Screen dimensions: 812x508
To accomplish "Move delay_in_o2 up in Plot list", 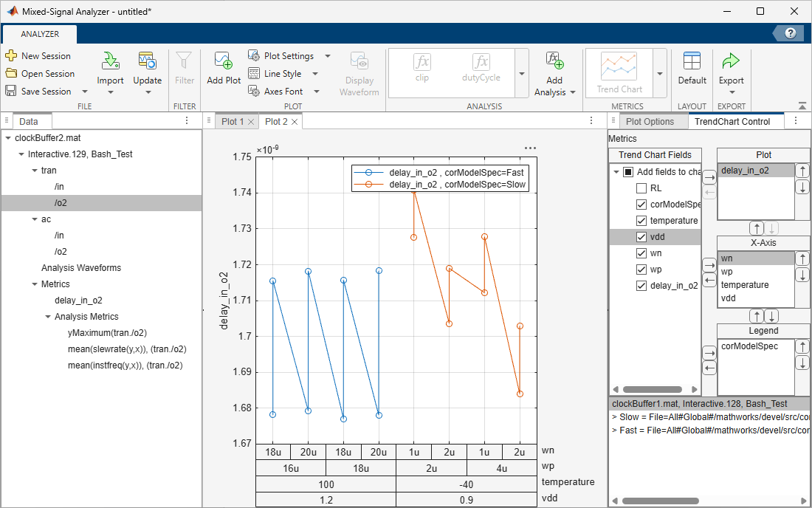I will [x=802, y=171].
